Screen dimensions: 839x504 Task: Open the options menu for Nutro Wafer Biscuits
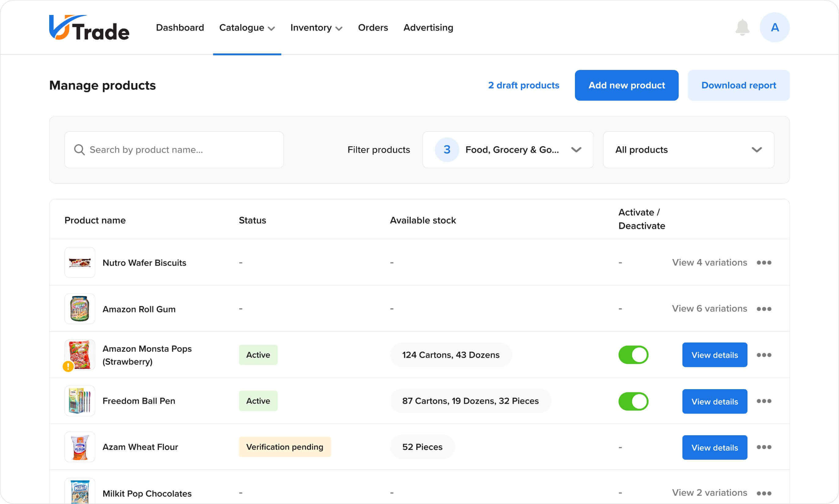pyautogui.click(x=764, y=262)
